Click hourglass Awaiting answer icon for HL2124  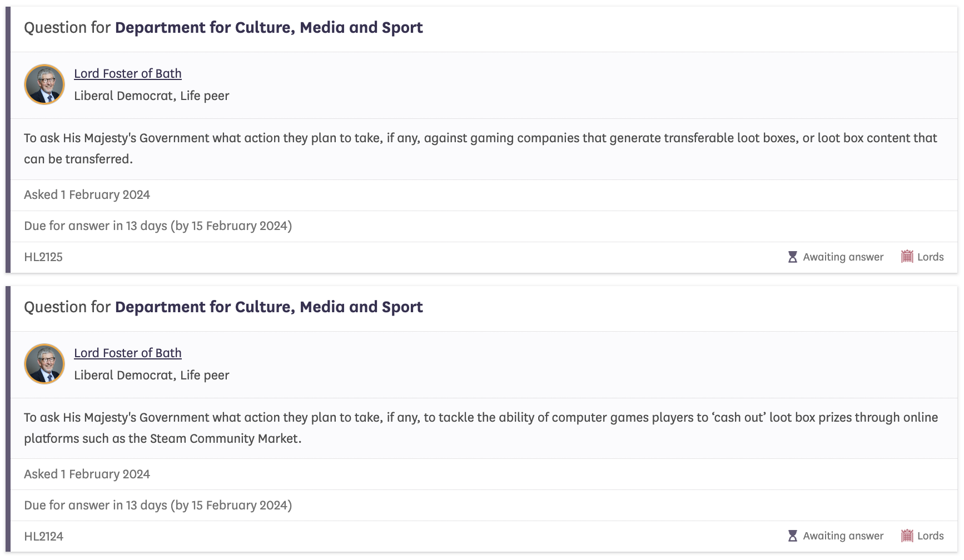point(793,536)
